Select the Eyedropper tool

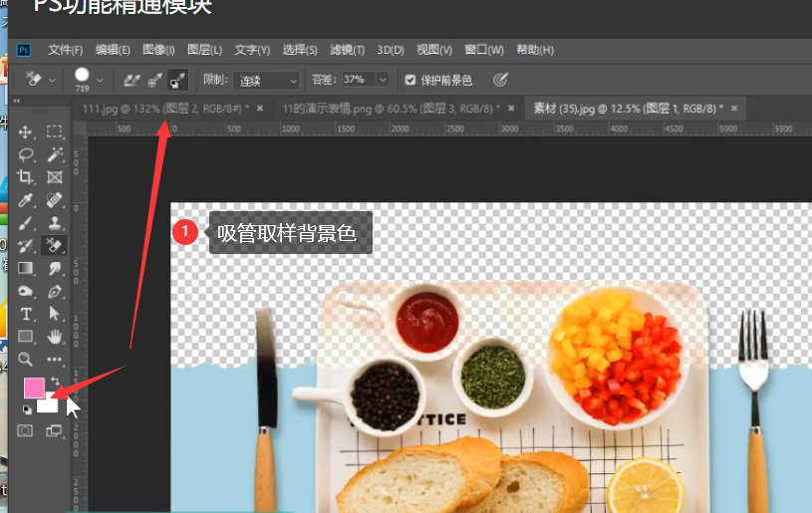(25, 200)
